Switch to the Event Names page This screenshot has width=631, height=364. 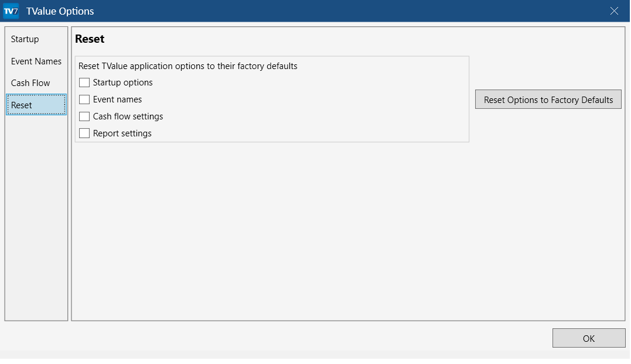(36, 61)
